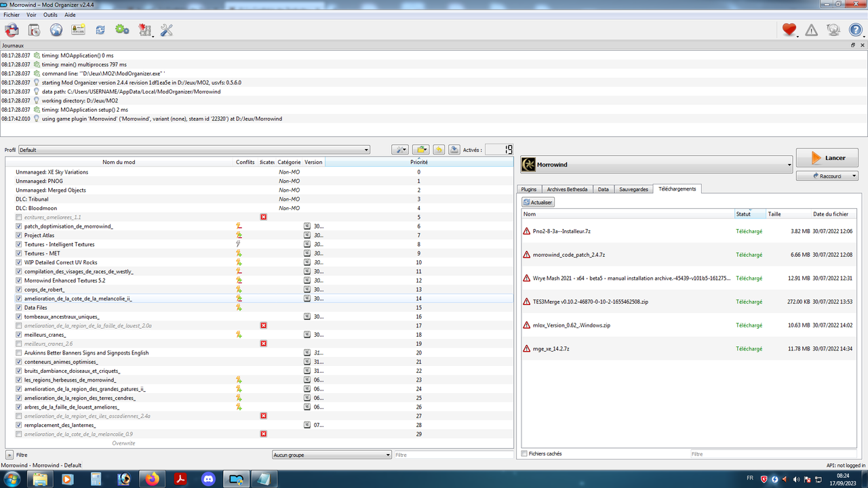Toggle remplacement_des_lanternes_ checkbox
Image resolution: width=868 pixels, height=488 pixels.
tap(19, 425)
